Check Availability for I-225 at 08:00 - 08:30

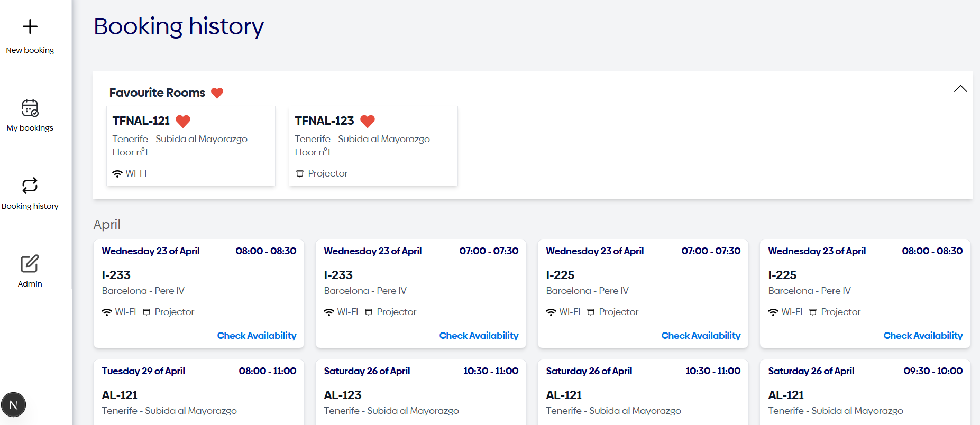pos(923,336)
